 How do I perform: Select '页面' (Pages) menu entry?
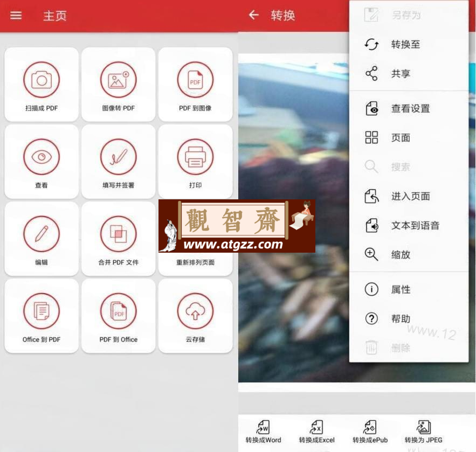click(x=409, y=138)
